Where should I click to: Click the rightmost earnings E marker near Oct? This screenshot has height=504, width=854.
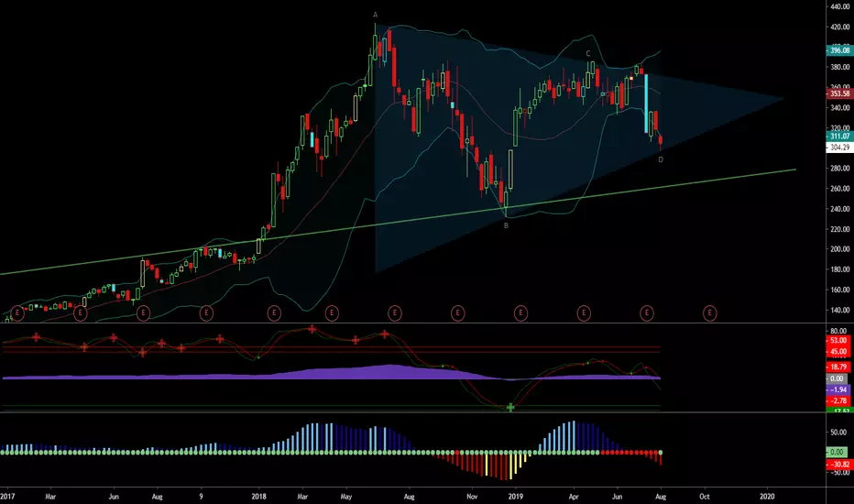tap(709, 313)
